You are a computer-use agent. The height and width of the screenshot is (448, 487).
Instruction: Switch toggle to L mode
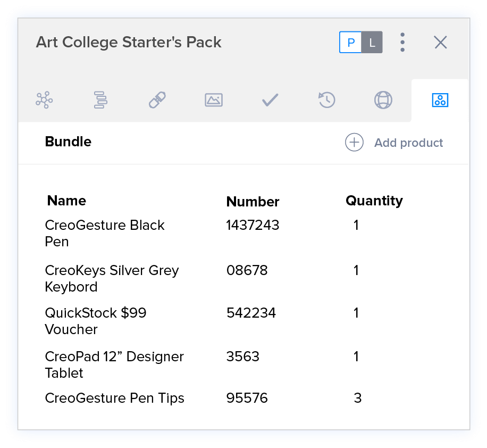[x=372, y=43]
